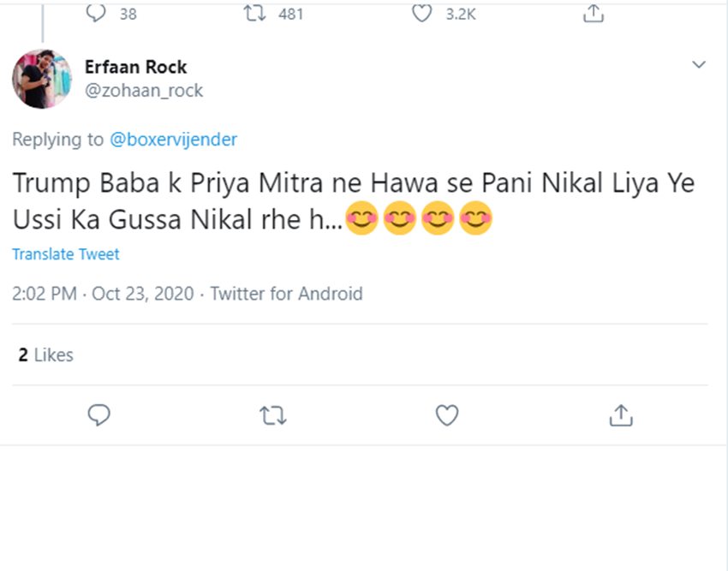Click share icon on the parent tweet

(x=593, y=13)
